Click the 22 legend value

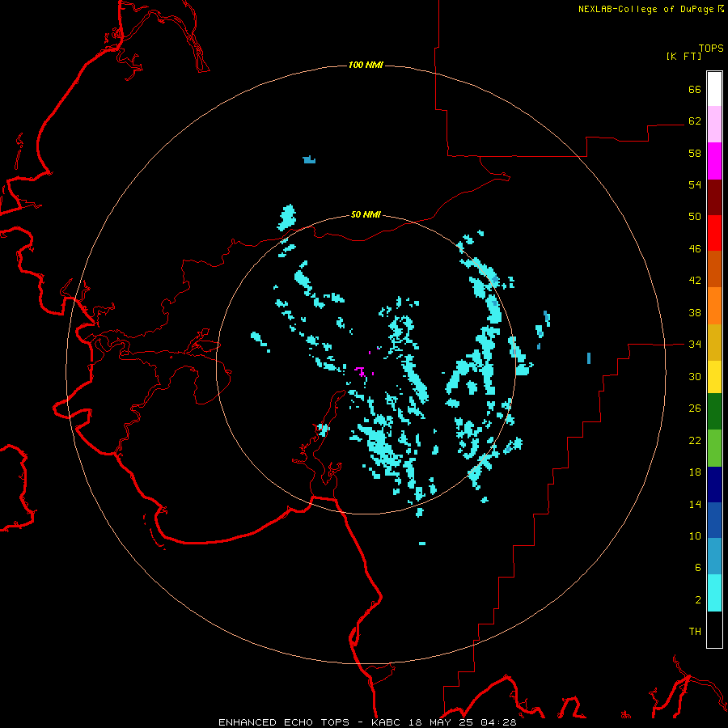tap(695, 441)
